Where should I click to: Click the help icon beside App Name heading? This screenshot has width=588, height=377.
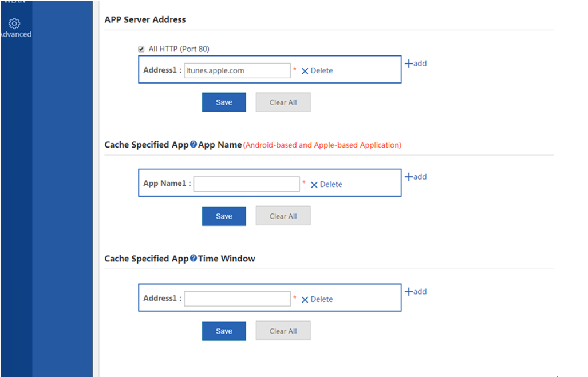coord(194,144)
